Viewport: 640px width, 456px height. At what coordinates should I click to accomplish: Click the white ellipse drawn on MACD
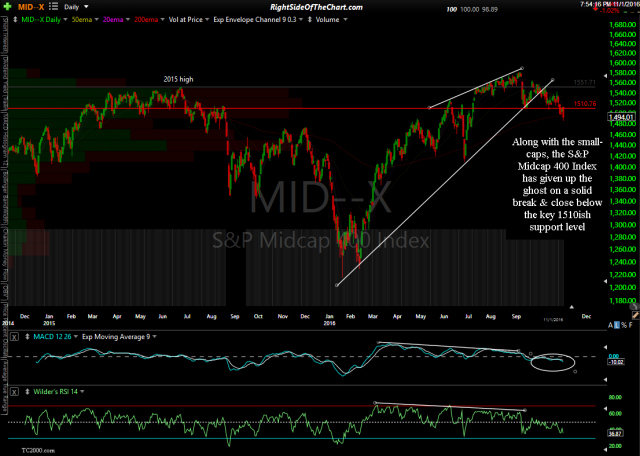click(553, 362)
